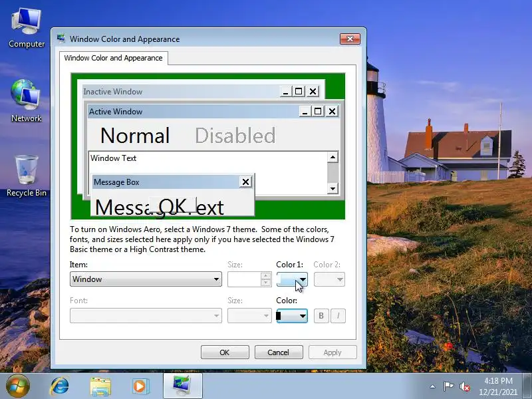
Task: Open the clock showing 4:18 PM
Action: 498,386
